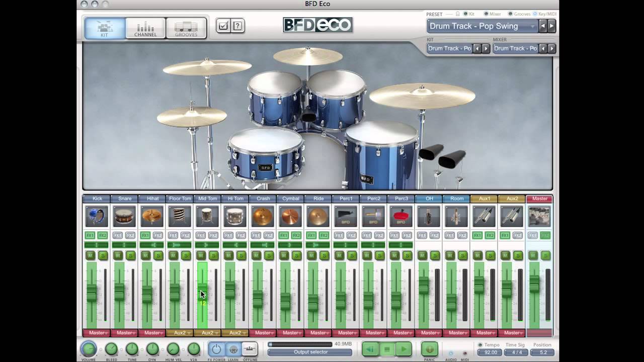Viewport: 644px width, 362px height.
Task: Select the OH channel label
Action: pos(429,199)
